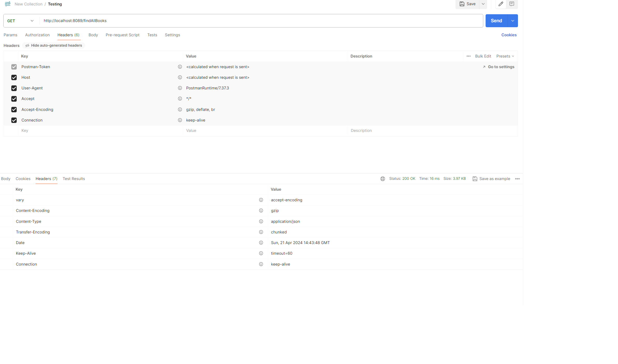
Task: Open the GET method dropdown
Action: [x=21, y=21]
